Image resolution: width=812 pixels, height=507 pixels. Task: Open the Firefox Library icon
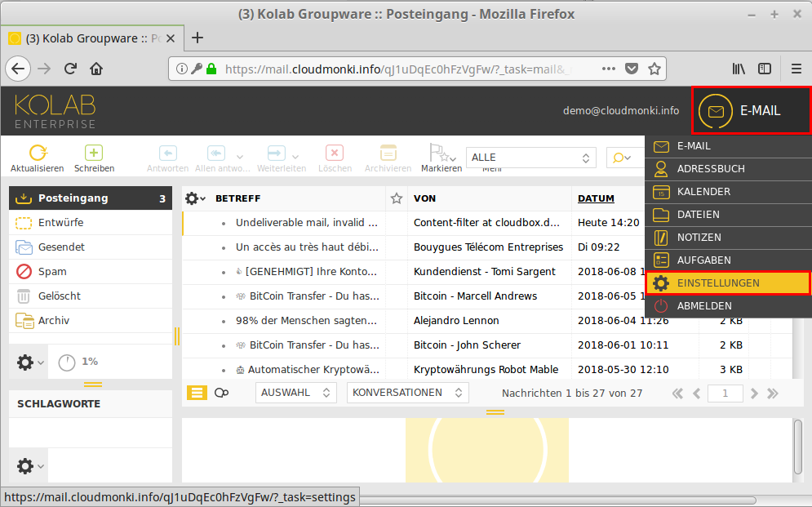click(739, 69)
